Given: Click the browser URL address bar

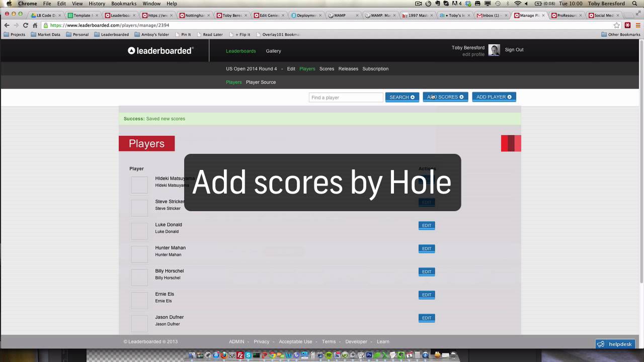Looking at the screenshot, I should click(327, 25).
